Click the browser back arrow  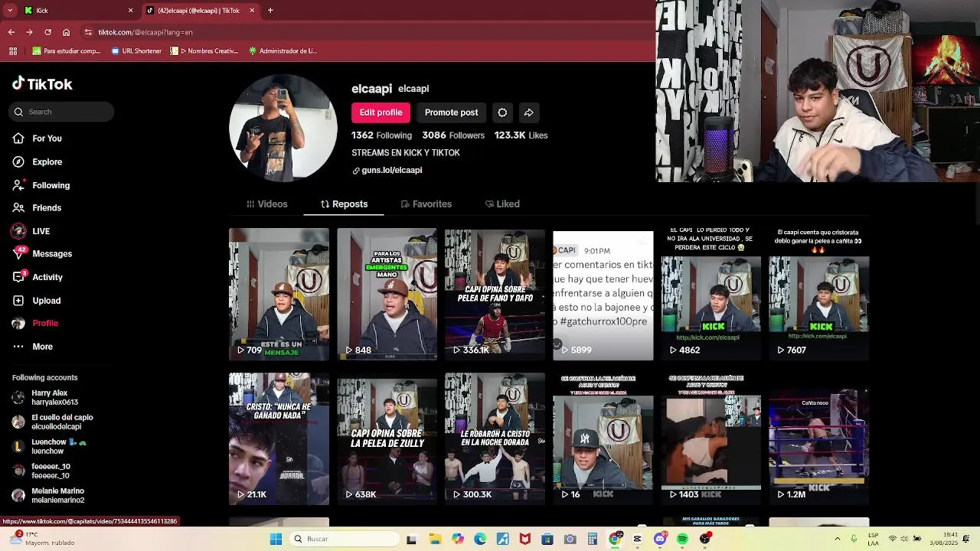[11, 32]
